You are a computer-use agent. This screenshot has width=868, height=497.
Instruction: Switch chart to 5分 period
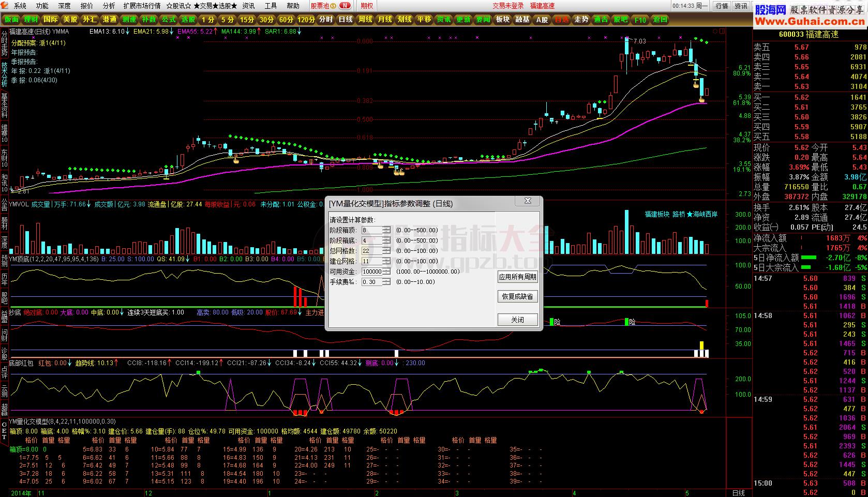click(x=228, y=20)
